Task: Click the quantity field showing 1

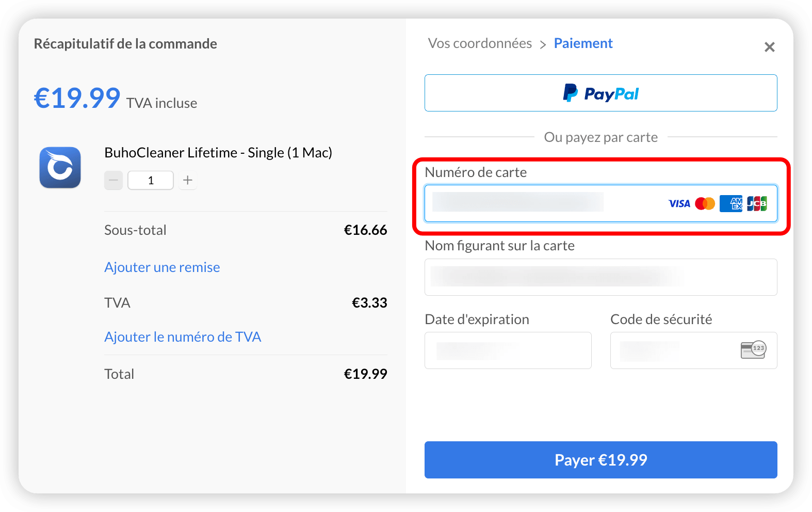Action: click(151, 181)
